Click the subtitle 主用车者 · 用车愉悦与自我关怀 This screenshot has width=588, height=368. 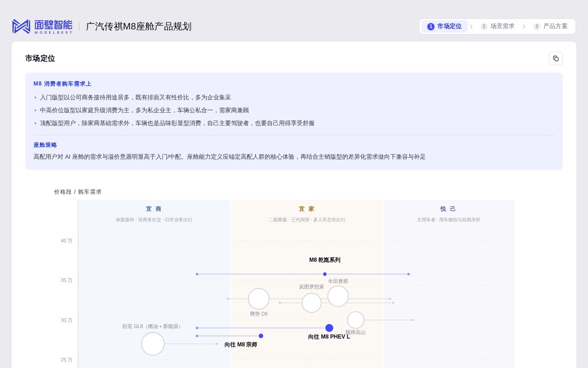tap(449, 220)
